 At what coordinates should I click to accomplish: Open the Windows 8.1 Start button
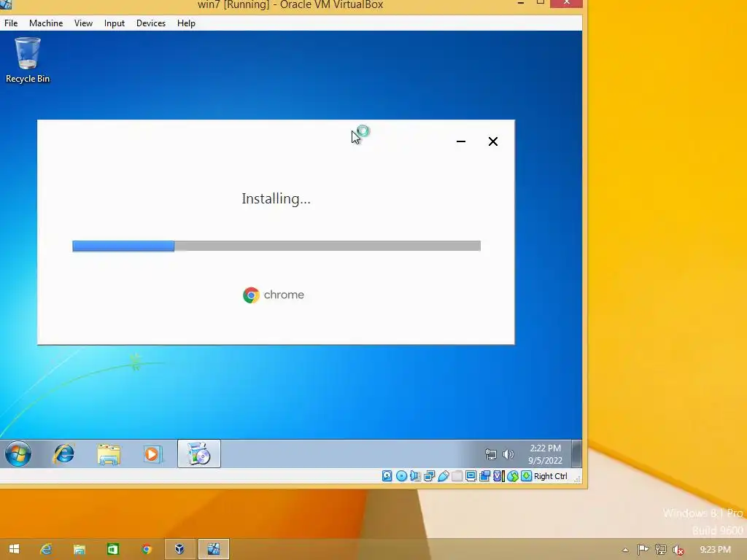click(x=14, y=549)
